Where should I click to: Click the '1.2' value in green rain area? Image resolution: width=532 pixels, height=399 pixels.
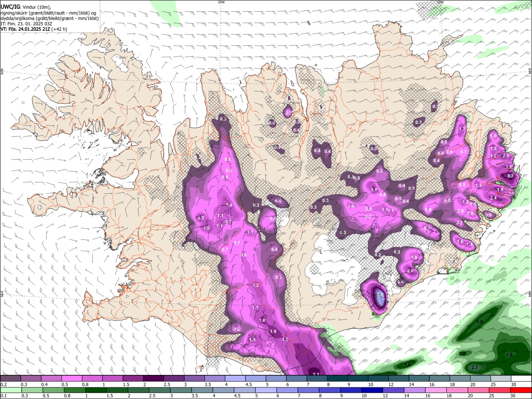coord(462,354)
